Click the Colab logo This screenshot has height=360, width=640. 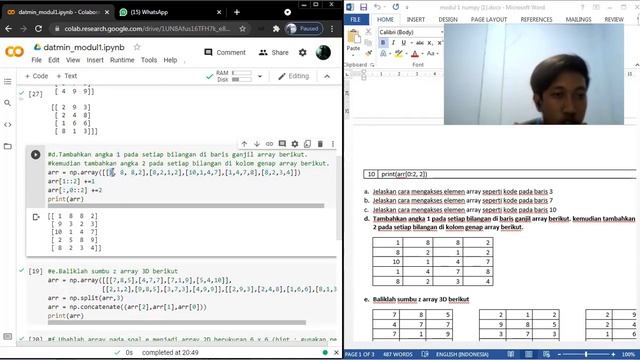15,51
